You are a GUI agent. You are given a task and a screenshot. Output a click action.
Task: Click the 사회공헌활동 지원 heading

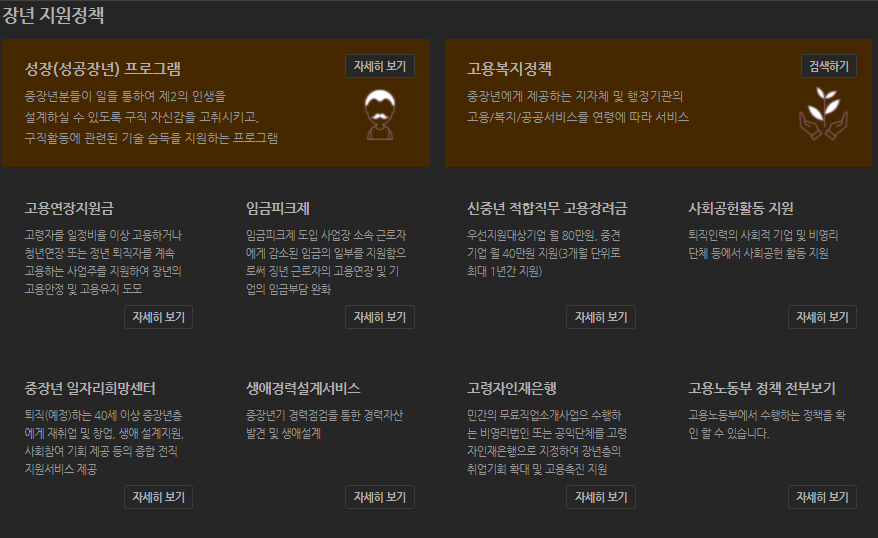coord(741,208)
